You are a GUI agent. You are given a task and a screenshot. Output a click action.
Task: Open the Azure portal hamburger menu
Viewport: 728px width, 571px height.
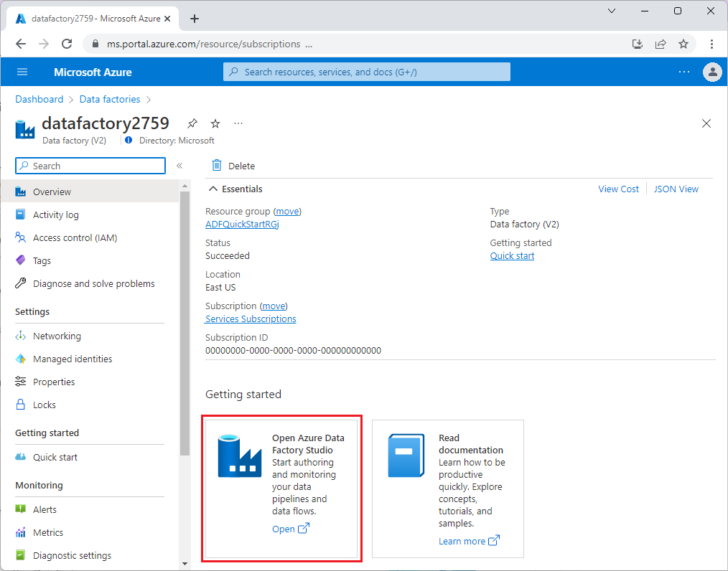click(x=22, y=72)
